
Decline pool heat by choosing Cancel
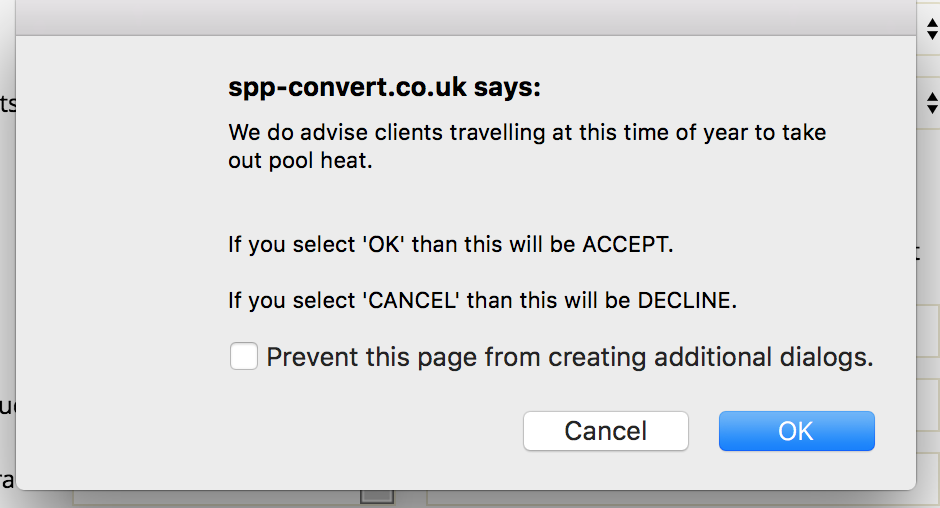[605, 431]
